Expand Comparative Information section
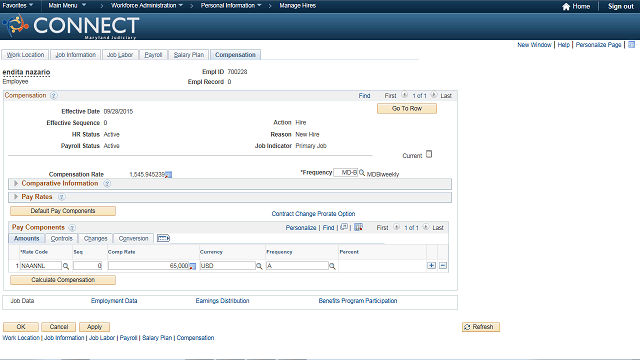Screen dimensions: 640x360 click(x=16, y=184)
